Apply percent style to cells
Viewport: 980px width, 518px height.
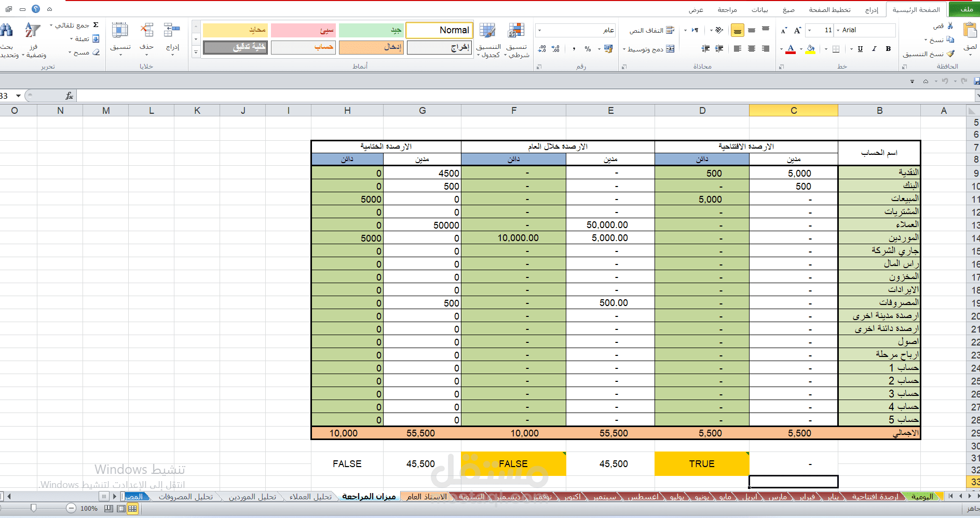click(588, 49)
